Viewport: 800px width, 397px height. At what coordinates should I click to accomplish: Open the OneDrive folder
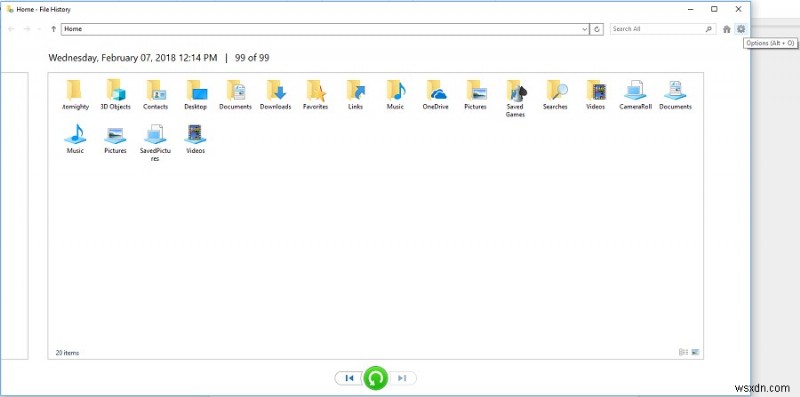click(435, 94)
